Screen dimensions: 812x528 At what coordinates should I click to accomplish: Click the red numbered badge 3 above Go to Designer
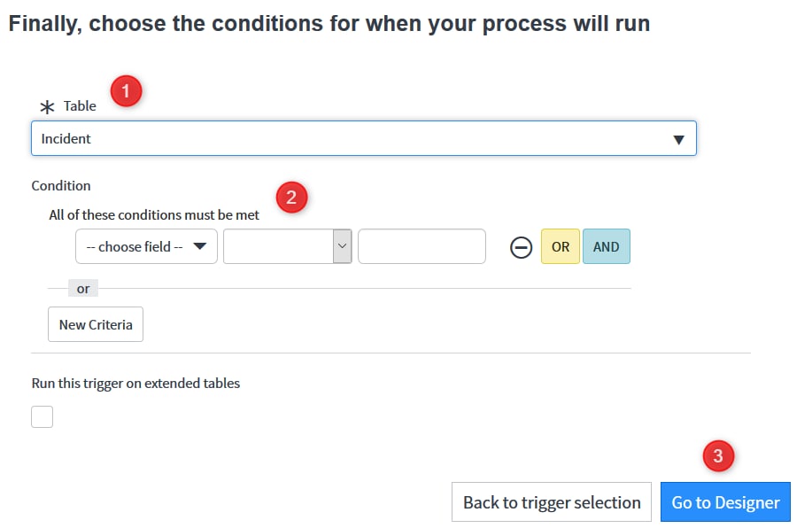coord(719,456)
